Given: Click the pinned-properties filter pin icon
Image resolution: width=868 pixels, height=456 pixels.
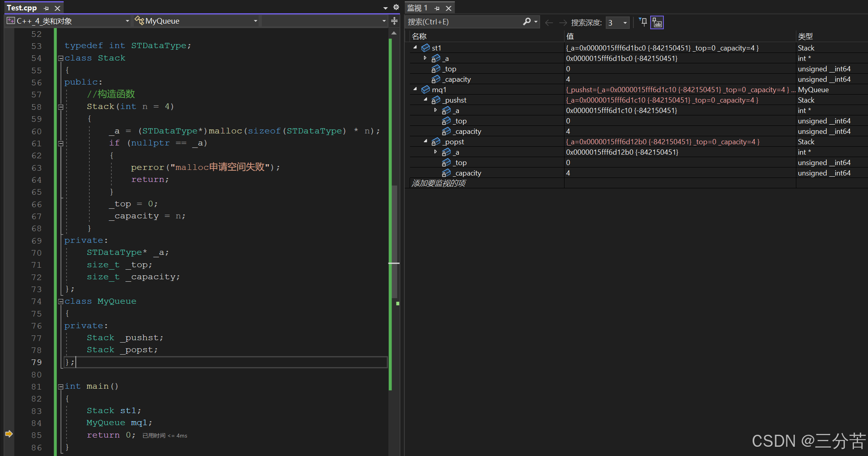Looking at the screenshot, I should tap(643, 22).
